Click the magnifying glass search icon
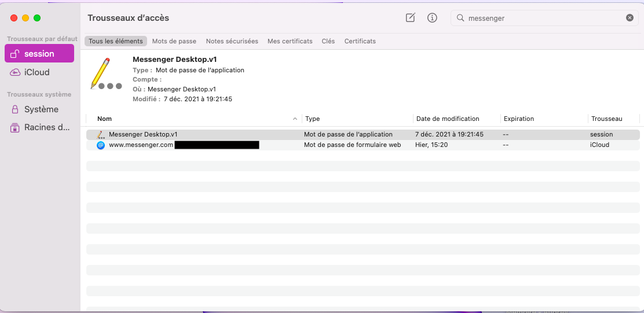The height and width of the screenshot is (313, 644). (x=460, y=18)
